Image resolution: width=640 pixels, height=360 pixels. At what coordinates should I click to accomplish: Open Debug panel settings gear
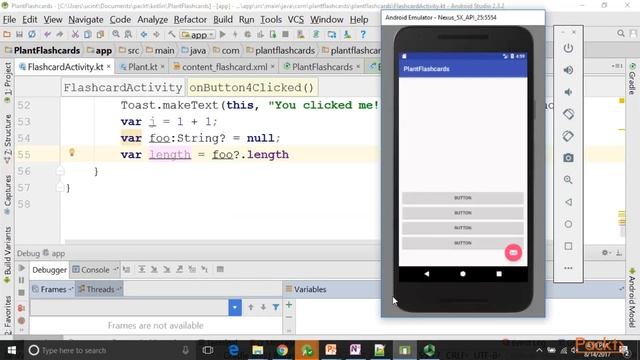(x=606, y=253)
